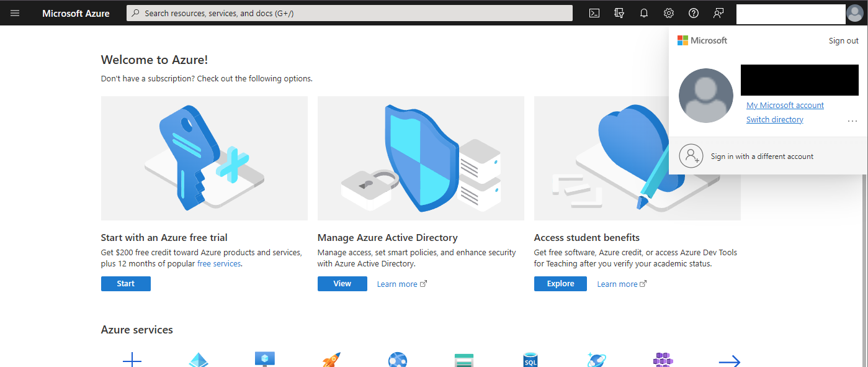
Task: Open the portal settings gear
Action: point(668,12)
